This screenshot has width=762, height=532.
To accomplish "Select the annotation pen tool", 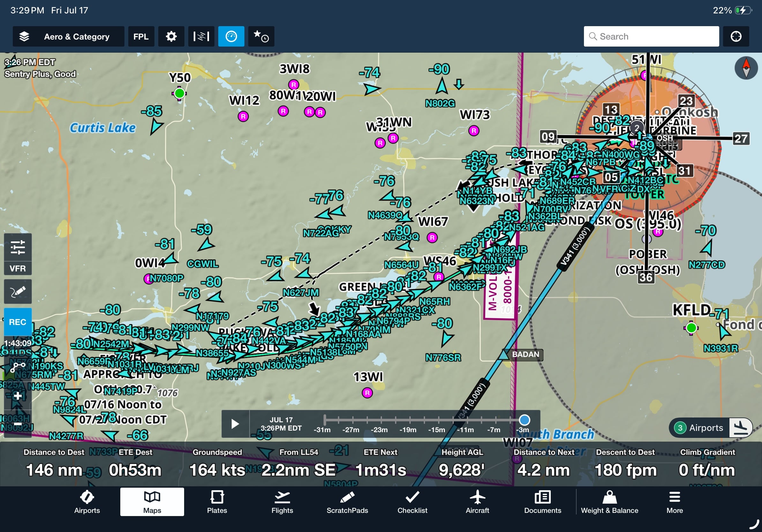I will pyautogui.click(x=18, y=292).
